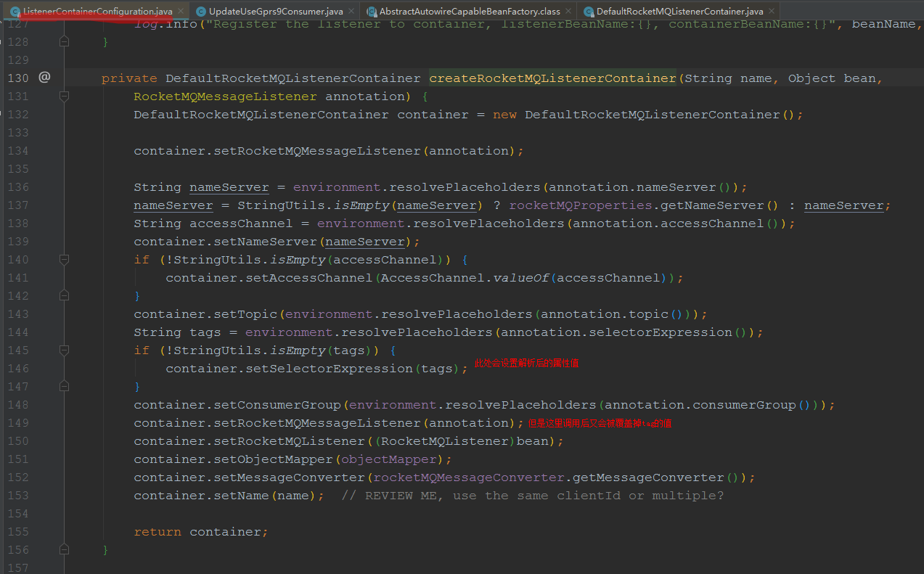Open the UpdateUseGprs9Consumer.java tab
924x574 pixels.
275,12
